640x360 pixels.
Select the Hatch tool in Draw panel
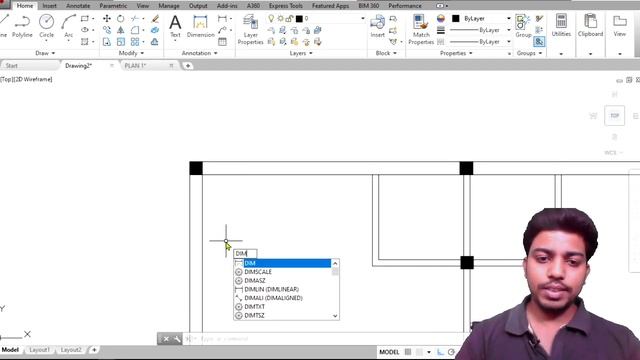(x=85, y=42)
